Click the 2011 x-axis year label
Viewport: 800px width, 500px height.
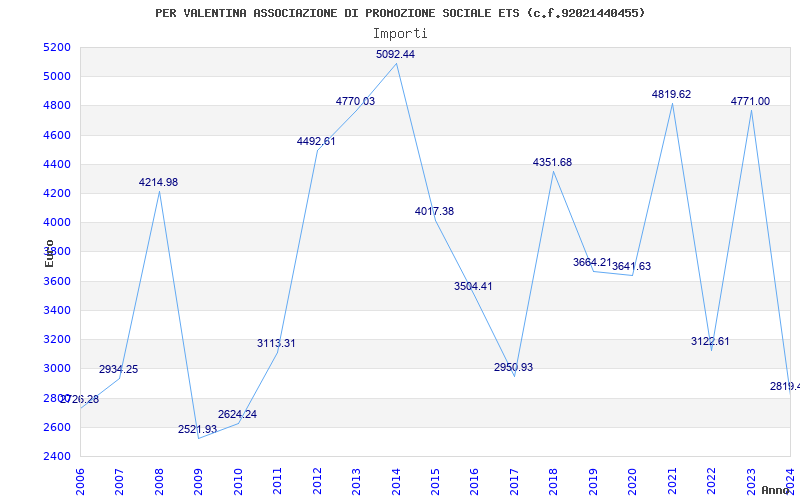click(x=277, y=482)
